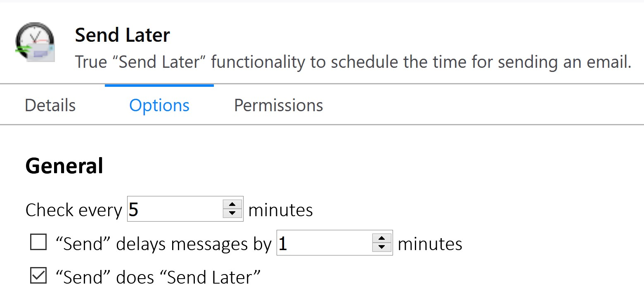Click the "Send" does "Send Later" label text
Image resolution: width=644 pixels, height=296 pixels.
click(x=159, y=277)
